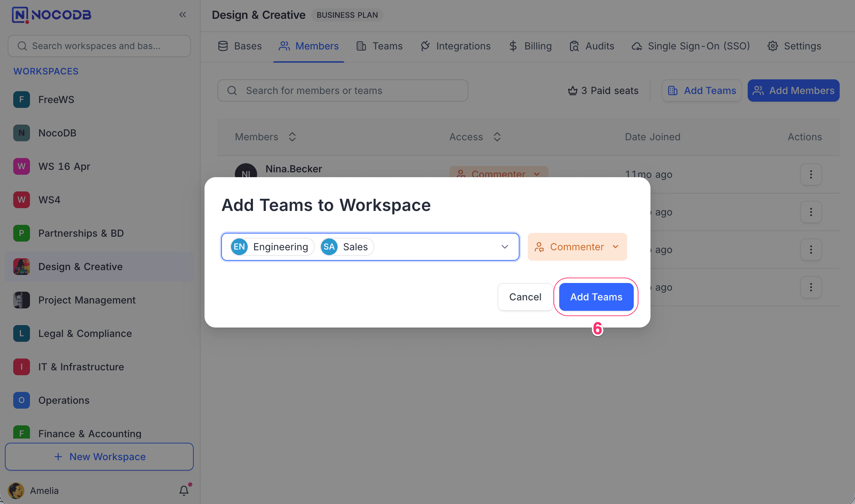Click the Engineering team EN badge
The image size is (855, 504).
coord(239,247)
